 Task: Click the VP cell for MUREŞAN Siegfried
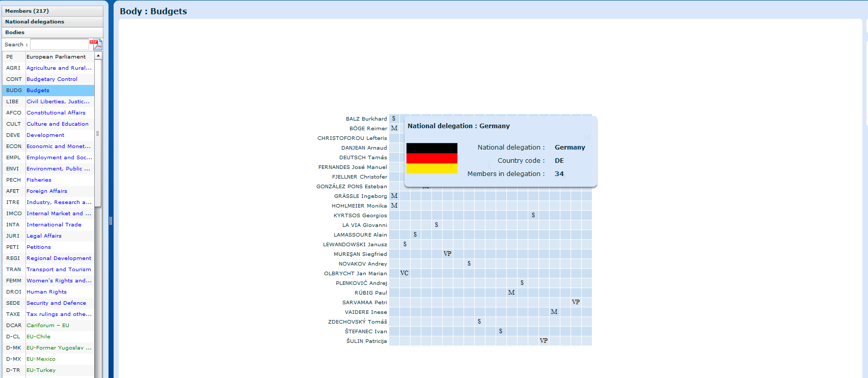[447, 254]
